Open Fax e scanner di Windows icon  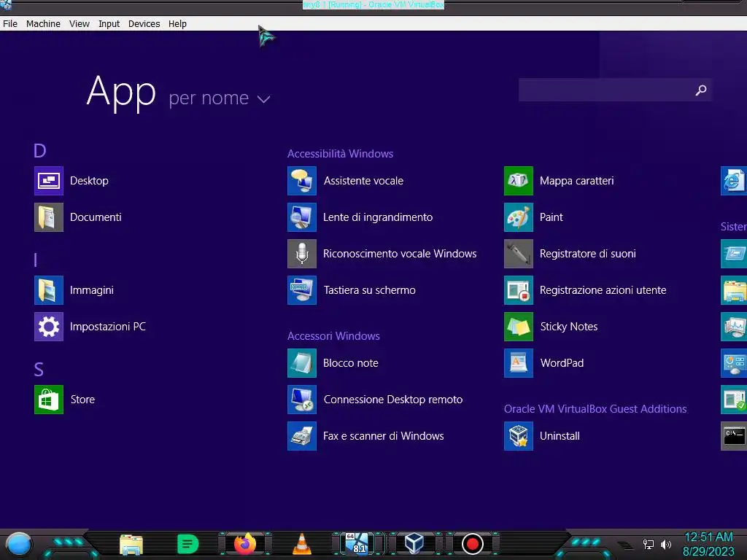(302, 436)
